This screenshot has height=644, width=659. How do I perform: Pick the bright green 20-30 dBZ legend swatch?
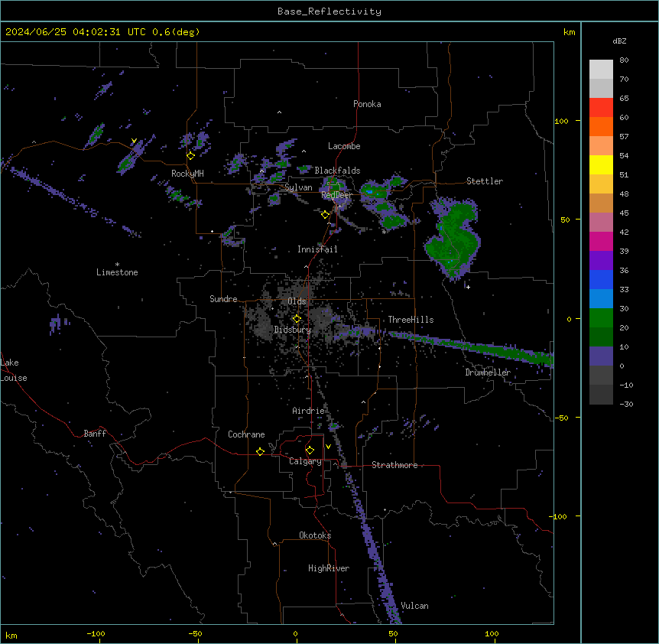[601, 318]
